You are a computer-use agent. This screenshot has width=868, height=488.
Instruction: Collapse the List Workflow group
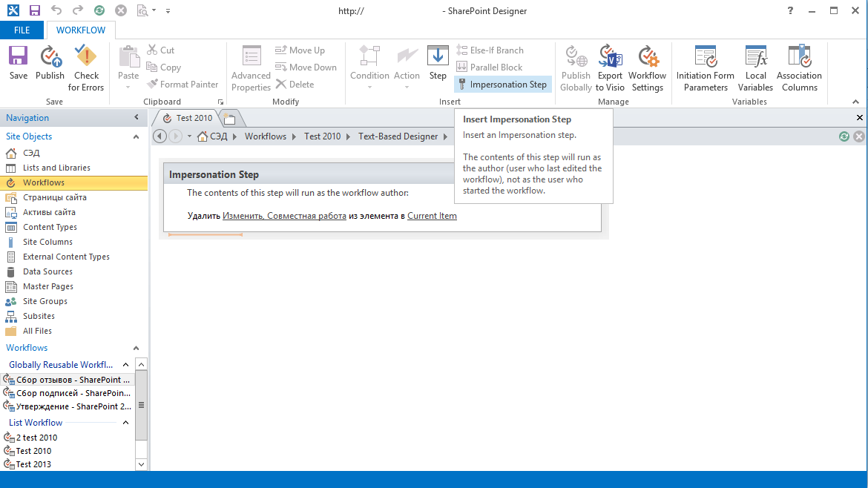tap(125, 423)
